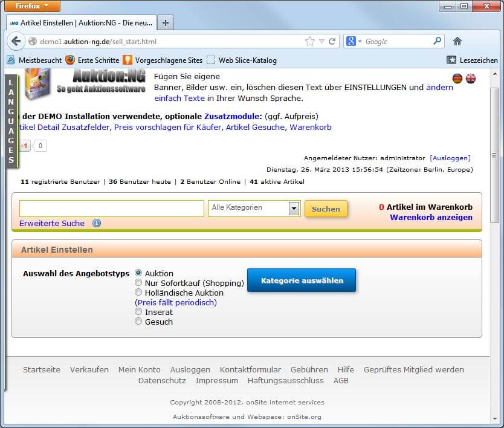This screenshot has height=428, width=504.
Task: Focus the Google search box
Action: click(x=397, y=41)
